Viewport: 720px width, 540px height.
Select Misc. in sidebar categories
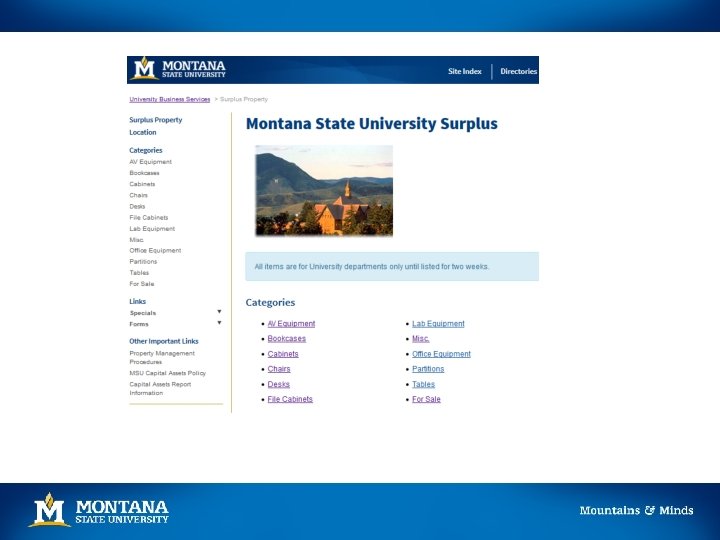[x=136, y=240]
